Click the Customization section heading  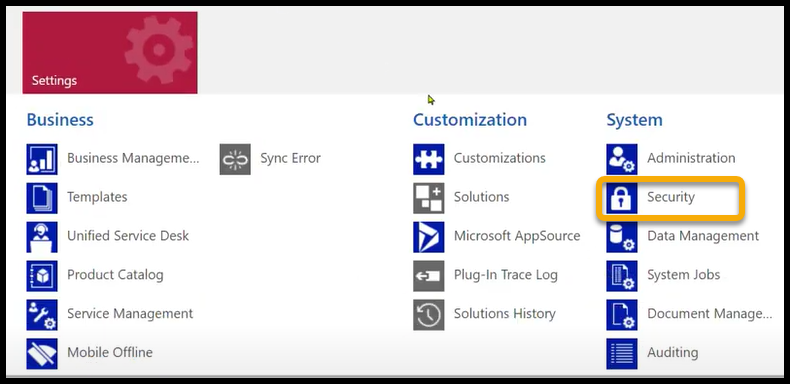tap(470, 120)
